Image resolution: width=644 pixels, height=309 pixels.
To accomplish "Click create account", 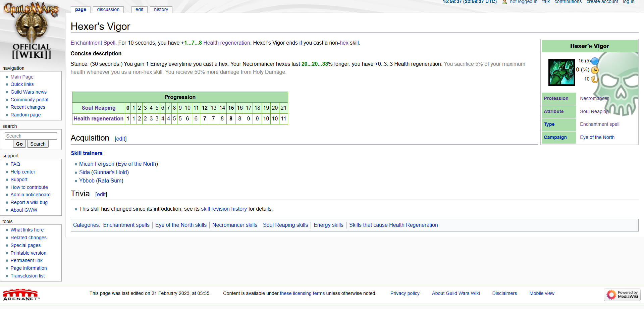I will coord(602,2).
